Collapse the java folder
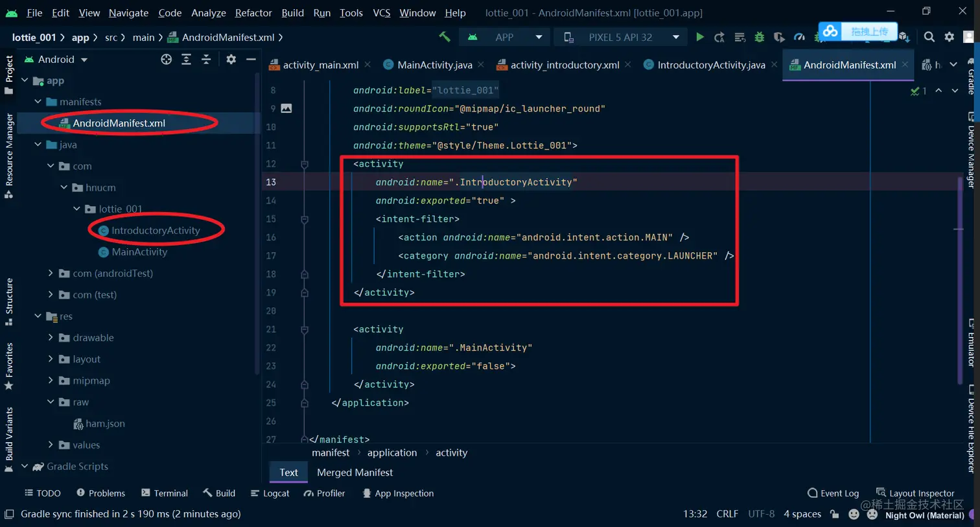This screenshot has width=980, height=527. (x=38, y=145)
